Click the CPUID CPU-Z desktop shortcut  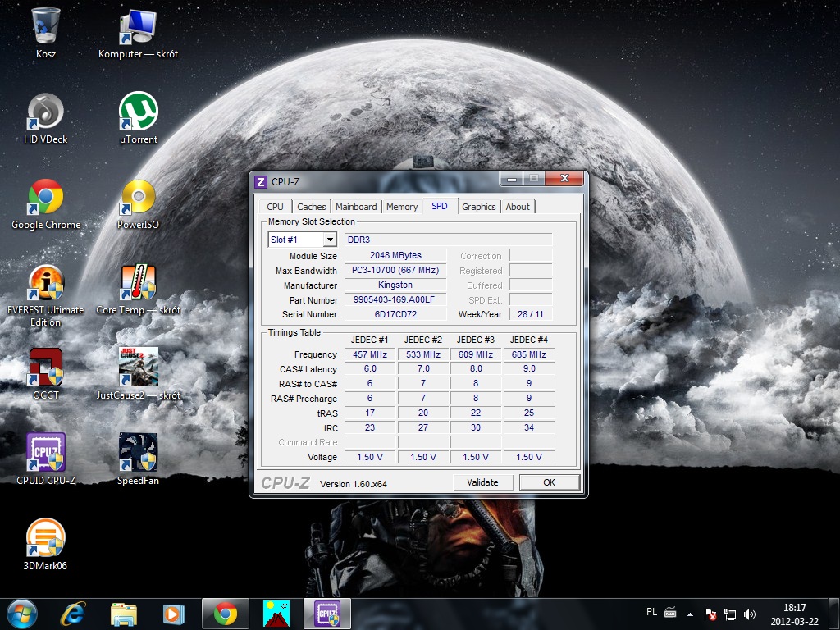45,453
